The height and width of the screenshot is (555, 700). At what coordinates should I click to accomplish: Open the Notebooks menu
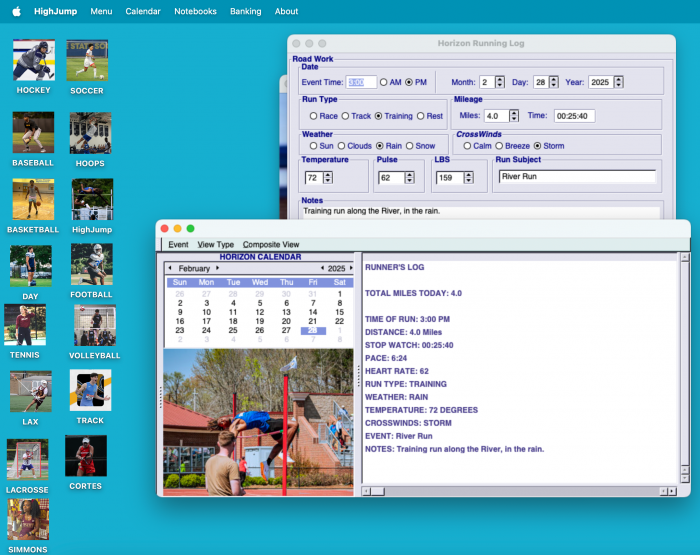click(x=195, y=11)
